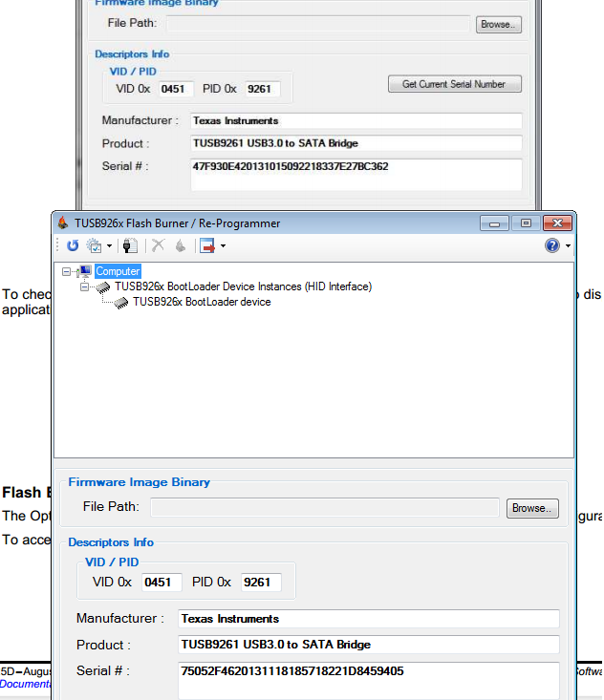Viewport: 604px width, 700px height.
Task: Click the export window red arrow icon
Action: pos(207,245)
